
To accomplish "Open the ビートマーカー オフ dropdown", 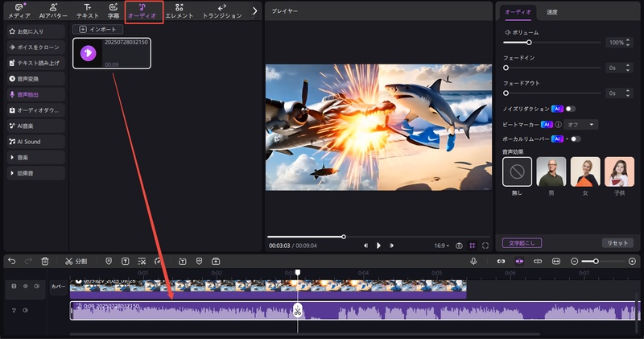I will (x=580, y=125).
